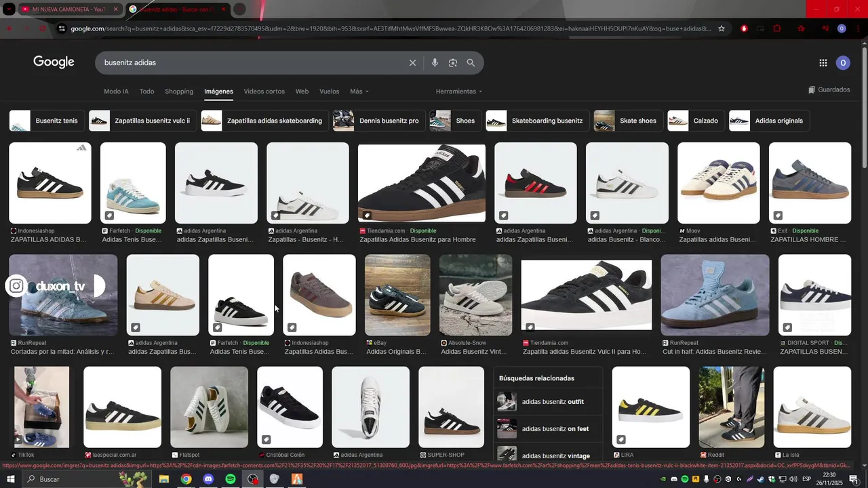The image size is (868, 488).
Task: Close the MI NUEVA CAMIONETA YouTube tab
Action: [115, 9]
